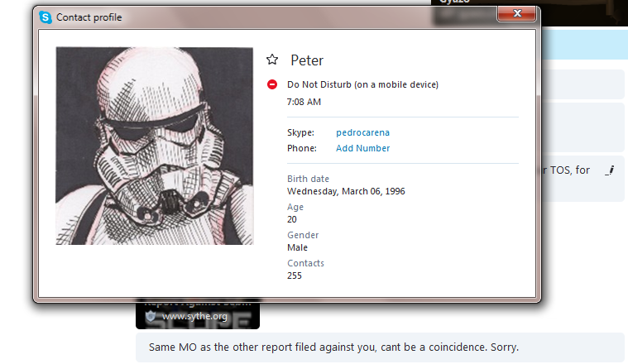The image size is (628, 364).
Task: Click the shield icon beside www.sythe.org
Action: click(x=151, y=316)
